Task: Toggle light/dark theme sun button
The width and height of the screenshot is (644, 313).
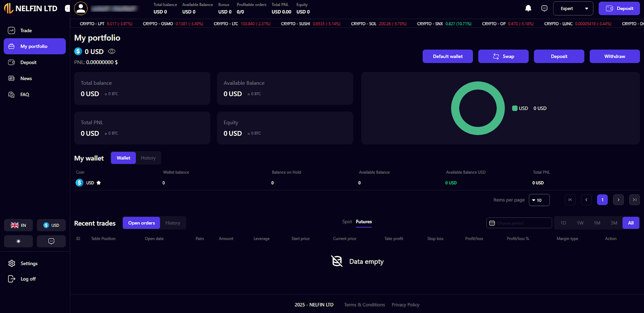Action: click(x=19, y=241)
